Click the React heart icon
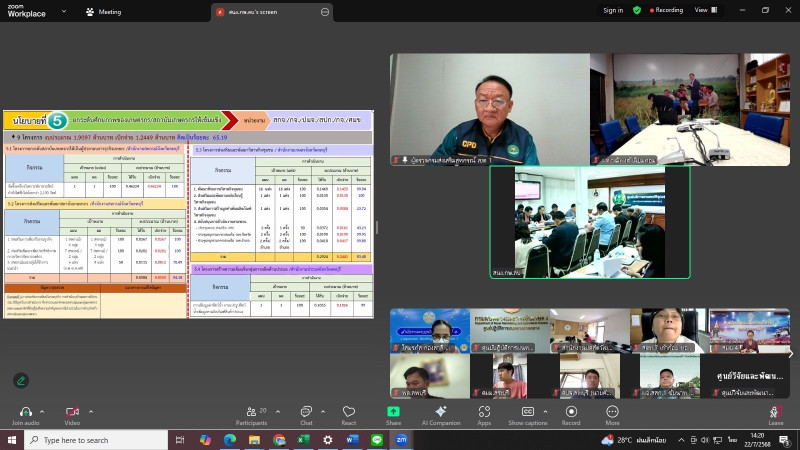The height and width of the screenshot is (450, 800). [349, 411]
